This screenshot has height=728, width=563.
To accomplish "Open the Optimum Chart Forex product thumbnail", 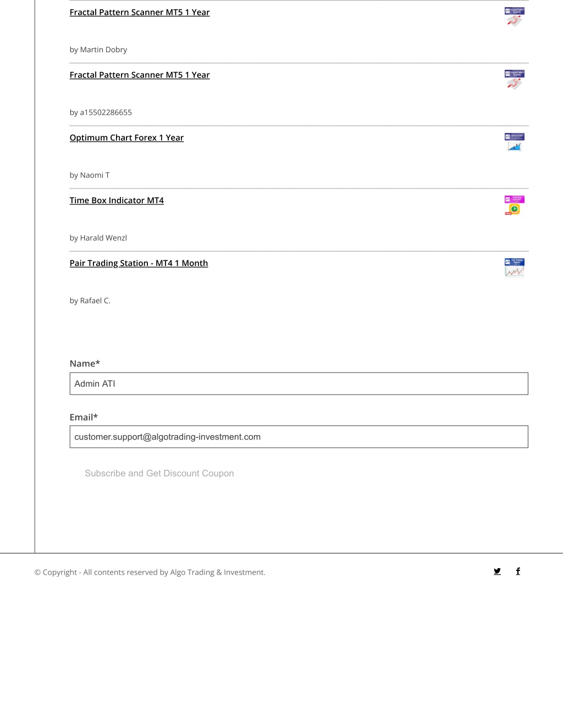I will (515, 142).
